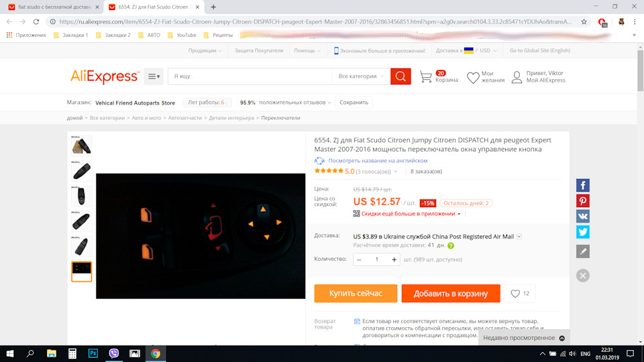Click Посмотреть название на английском link
This screenshot has width=644, height=362.
click(378, 160)
